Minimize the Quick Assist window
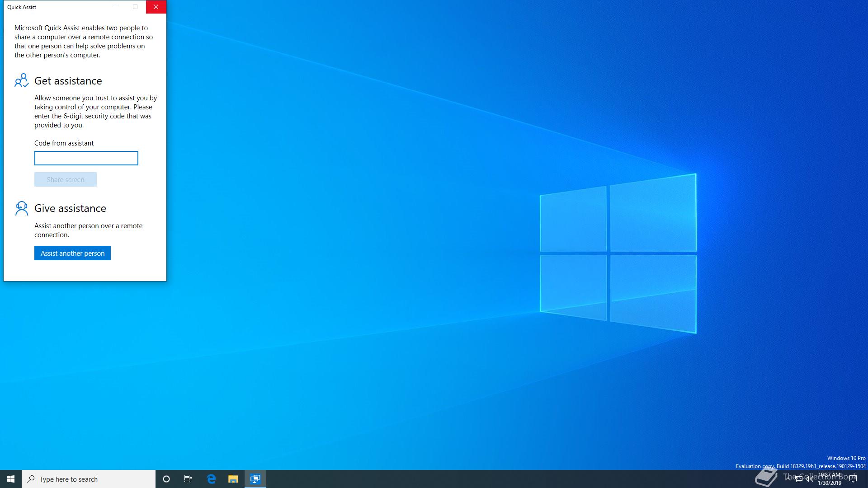Viewport: 868px width, 488px height. click(115, 7)
